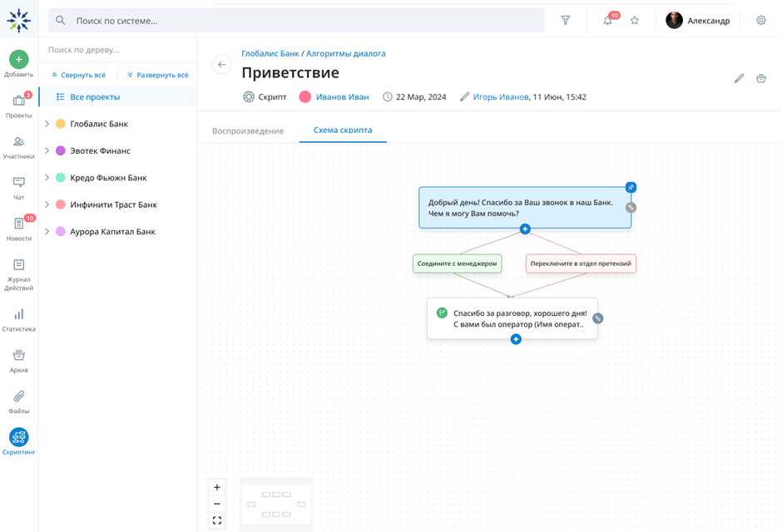Open the filter funnel icon in header
This screenshot has width=782, height=532.
(x=565, y=21)
